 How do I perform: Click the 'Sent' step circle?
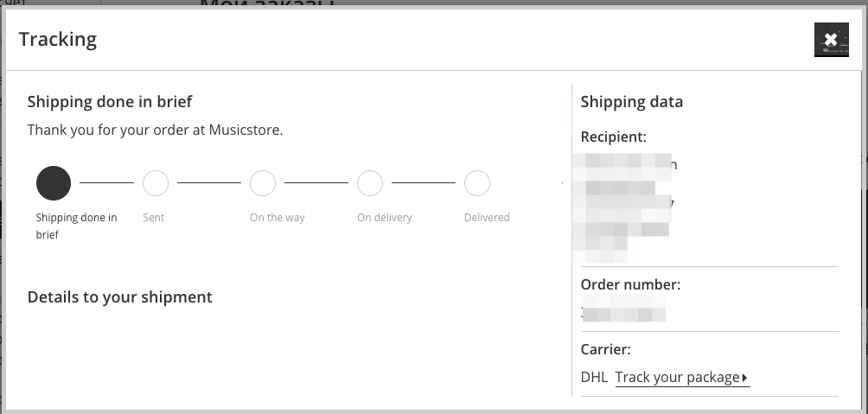point(156,183)
